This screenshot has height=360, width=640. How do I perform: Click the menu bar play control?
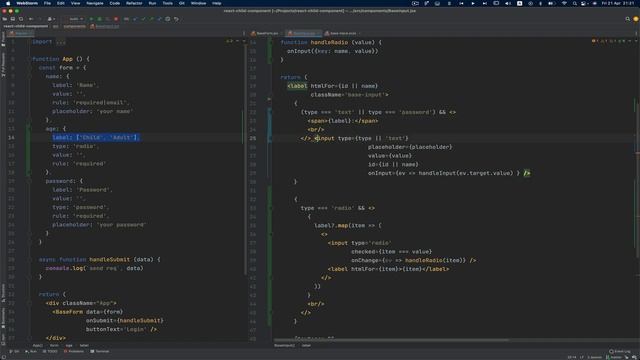[x=473, y=3]
